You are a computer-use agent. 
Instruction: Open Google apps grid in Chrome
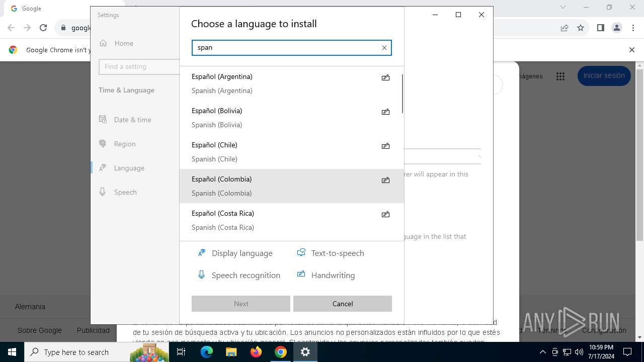(x=560, y=76)
